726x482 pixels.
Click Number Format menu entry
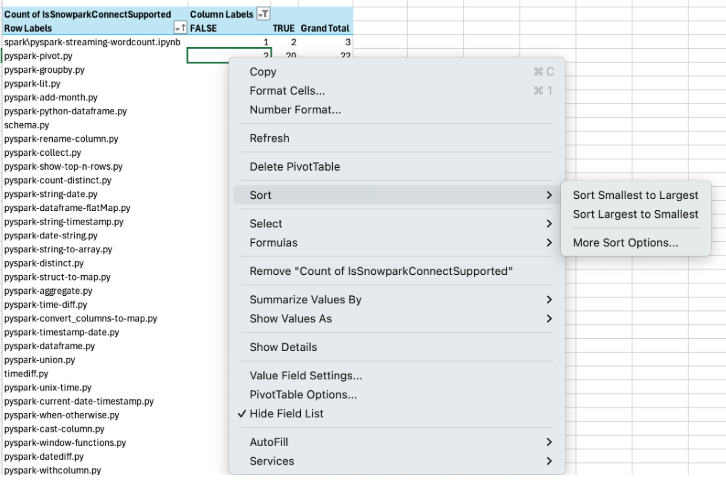[295, 110]
